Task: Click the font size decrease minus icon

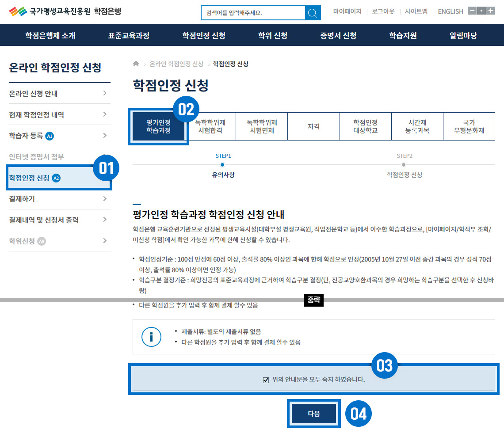Action: click(x=472, y=11)
